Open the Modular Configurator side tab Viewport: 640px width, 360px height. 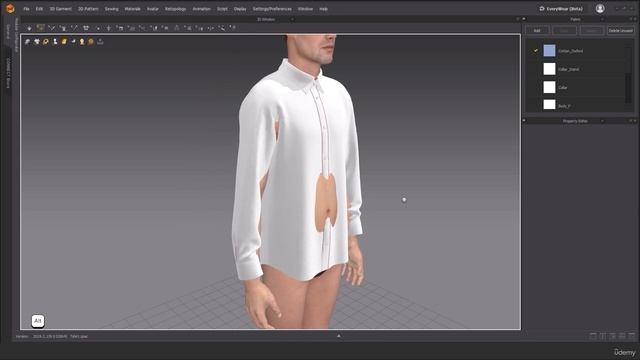tap(17, 35)
